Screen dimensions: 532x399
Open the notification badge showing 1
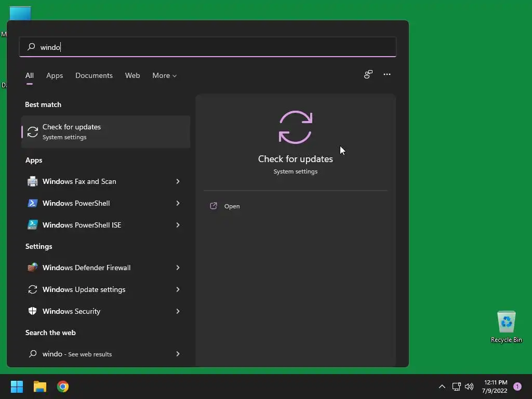[517, 387]
